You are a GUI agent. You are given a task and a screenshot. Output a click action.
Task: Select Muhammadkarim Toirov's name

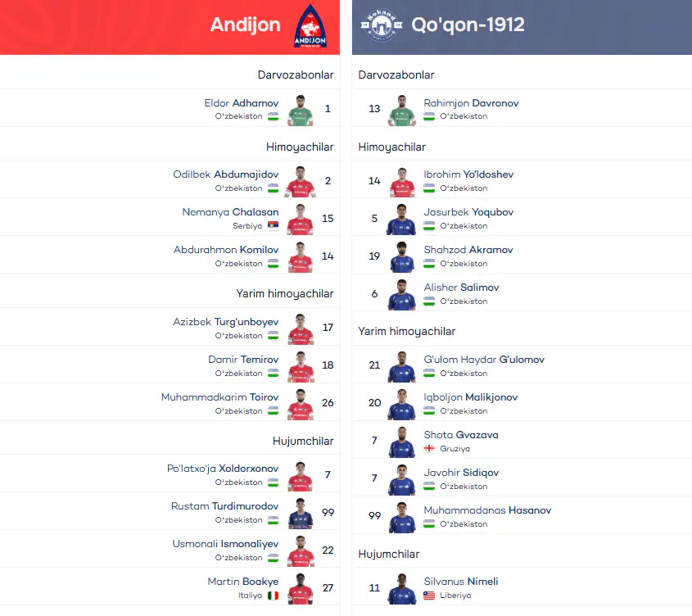[x=219, y=397]
